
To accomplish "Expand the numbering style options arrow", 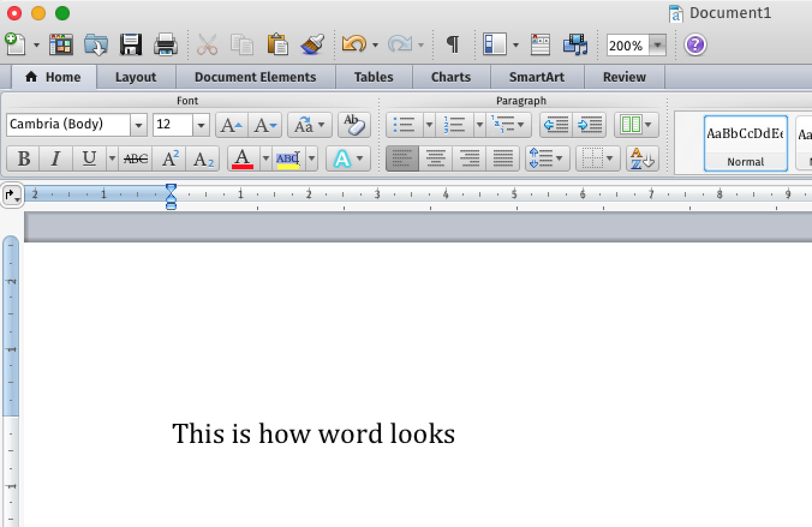I will (480, 125).
